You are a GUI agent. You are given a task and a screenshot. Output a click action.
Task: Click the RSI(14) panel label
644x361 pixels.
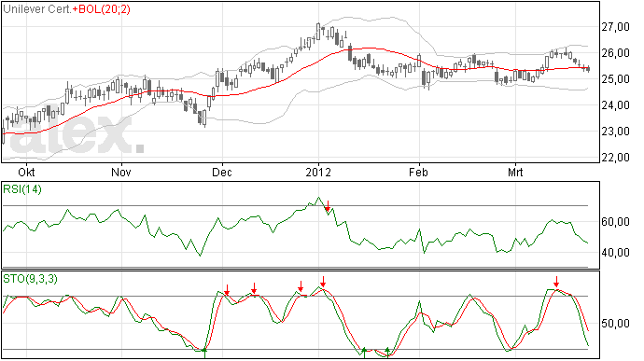point(22,189)
